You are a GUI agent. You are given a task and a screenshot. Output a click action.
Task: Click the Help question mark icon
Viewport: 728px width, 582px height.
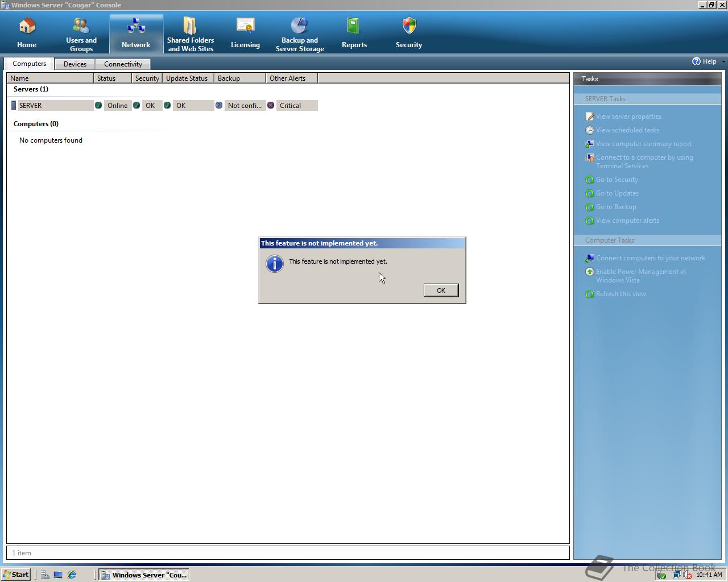coord(696,61)
